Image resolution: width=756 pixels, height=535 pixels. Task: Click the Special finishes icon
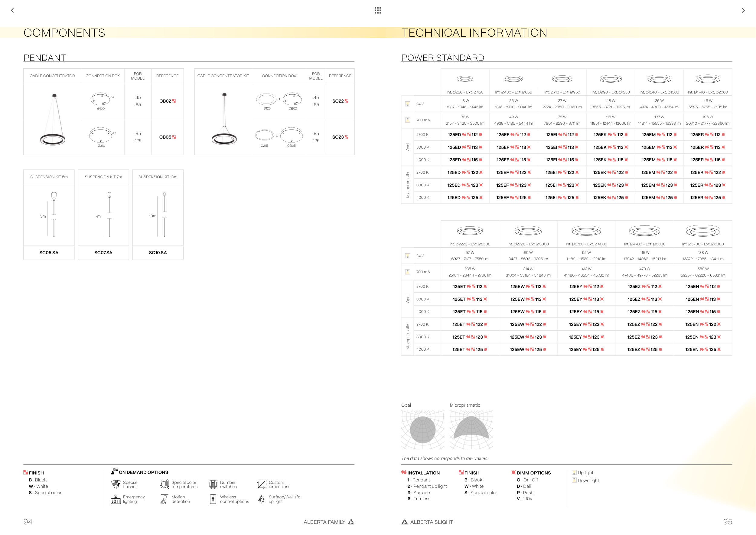(116, 484)
